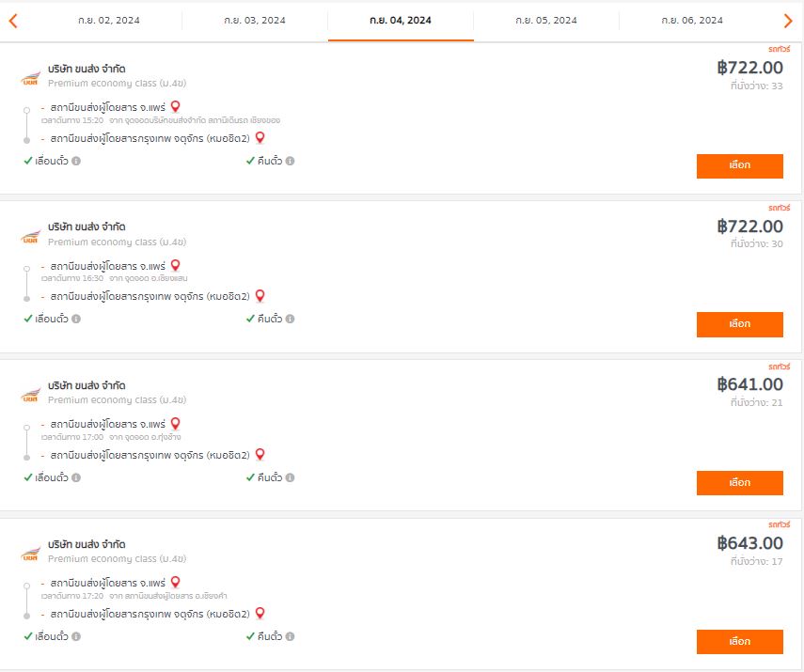Open map pin for Mo Chit 2, 17:00 trip
The image size is (804, 672).
(x=260, y=454)
